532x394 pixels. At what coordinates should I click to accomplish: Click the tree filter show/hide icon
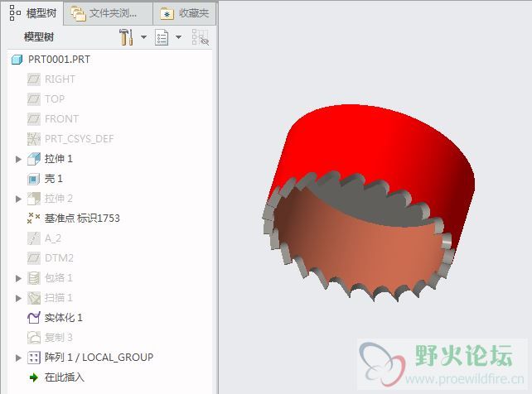201,37
